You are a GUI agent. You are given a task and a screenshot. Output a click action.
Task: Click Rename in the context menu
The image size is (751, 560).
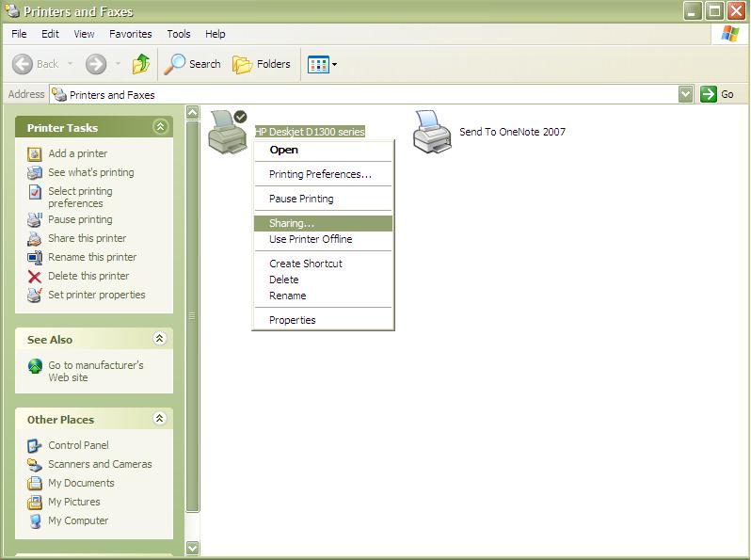tap(324, 296)
